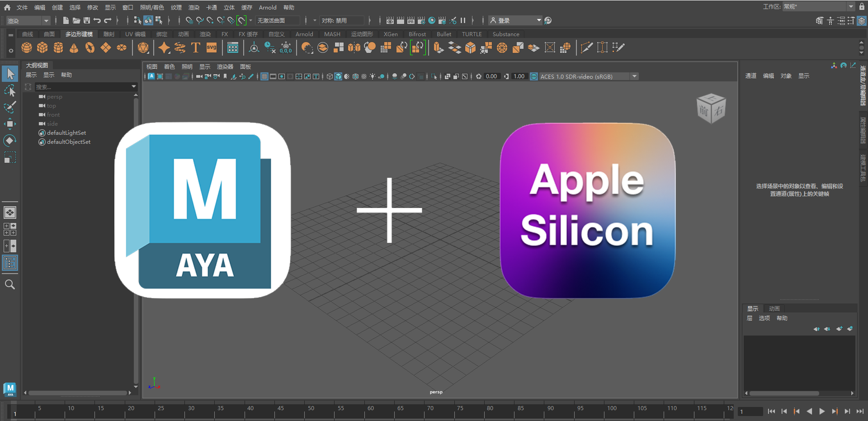Toggle snap to grids
868x421 pixels.
tap(189, 20)
